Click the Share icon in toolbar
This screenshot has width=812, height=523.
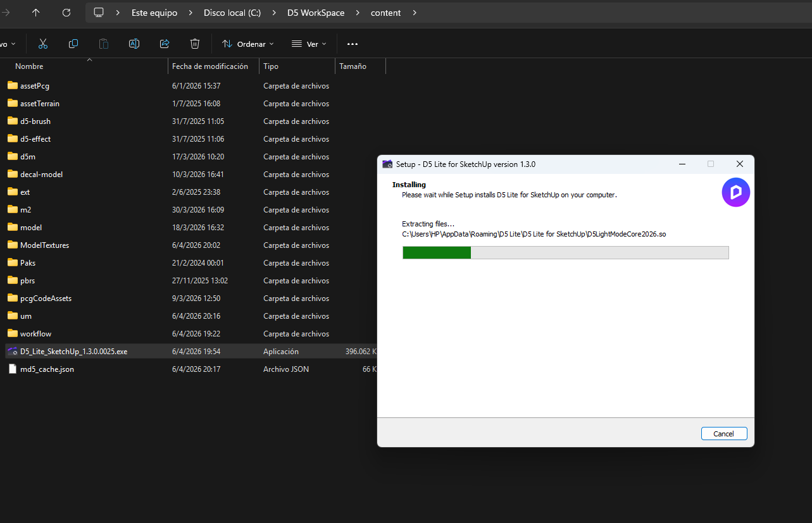coord(165,44)
